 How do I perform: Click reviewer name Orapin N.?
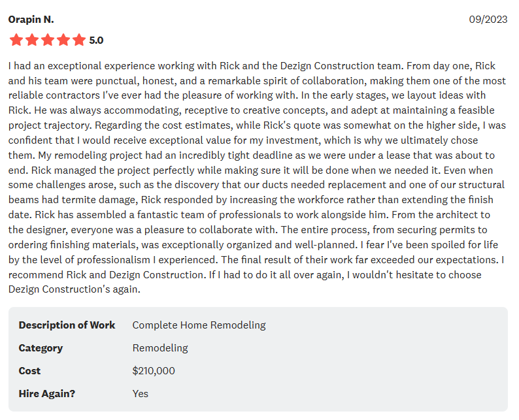click(x=31, y=20)
